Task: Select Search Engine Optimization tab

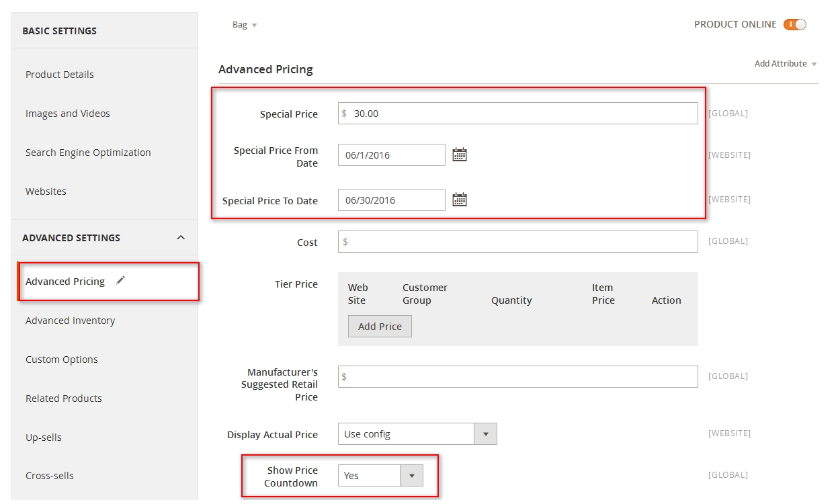Action: [x=88, y=153]
